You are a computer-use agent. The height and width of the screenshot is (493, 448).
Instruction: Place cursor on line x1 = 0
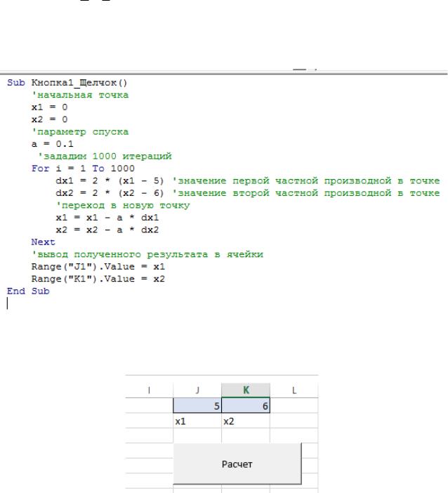pyautogui.click(x=49, y=107)
